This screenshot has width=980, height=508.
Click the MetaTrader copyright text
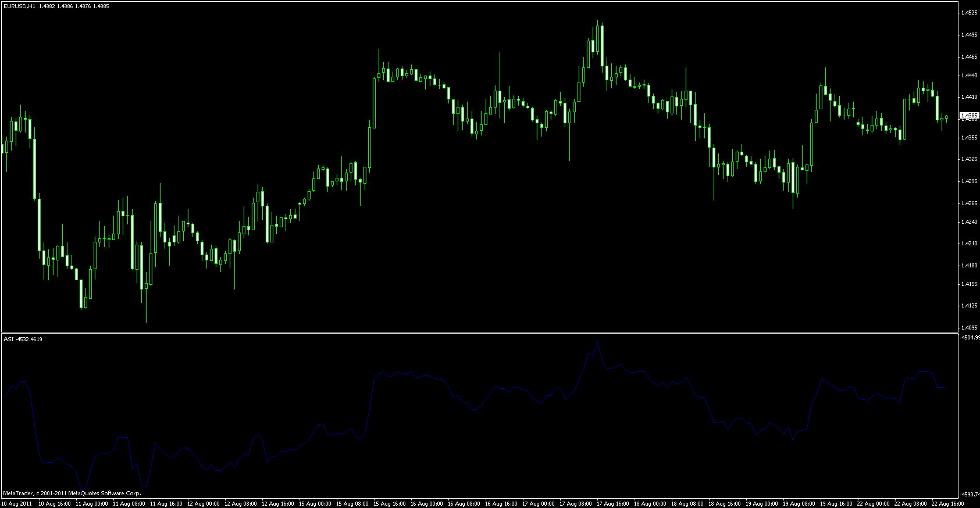click(x=72, y=493)
